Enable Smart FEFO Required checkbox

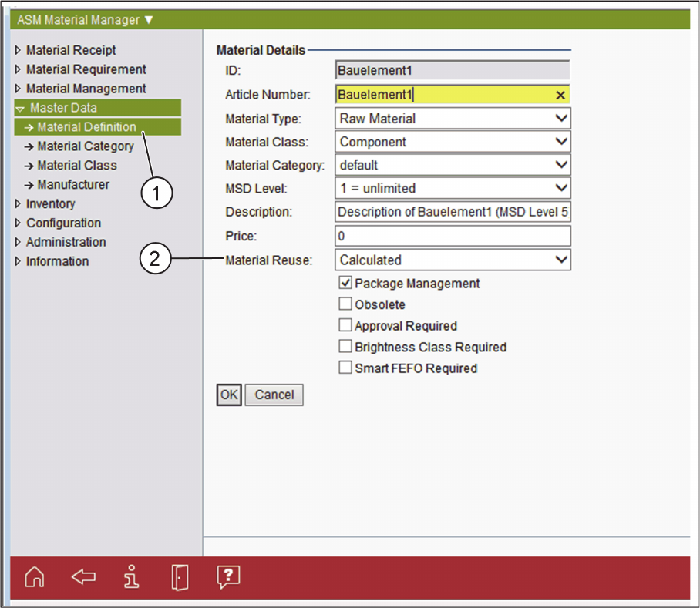[x=345, y=368]
